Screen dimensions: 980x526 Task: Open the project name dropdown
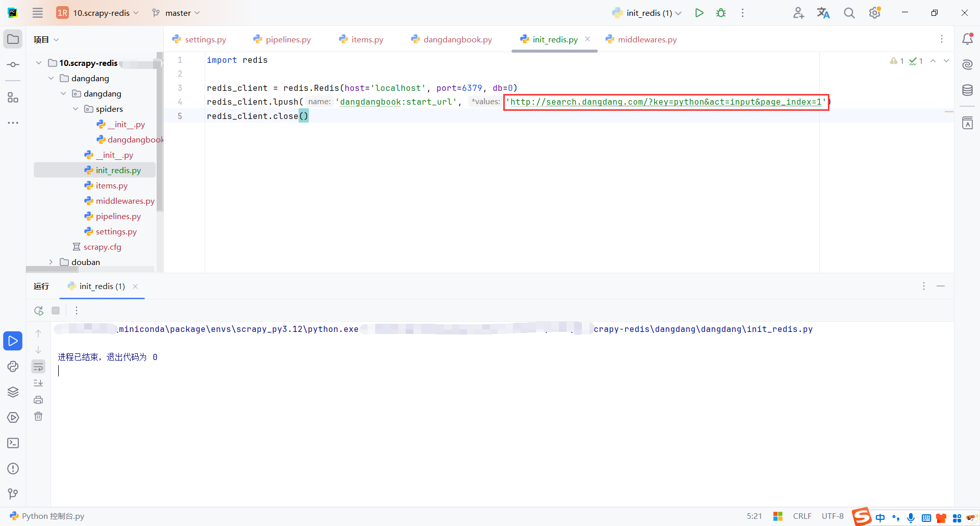pos(98,13)
